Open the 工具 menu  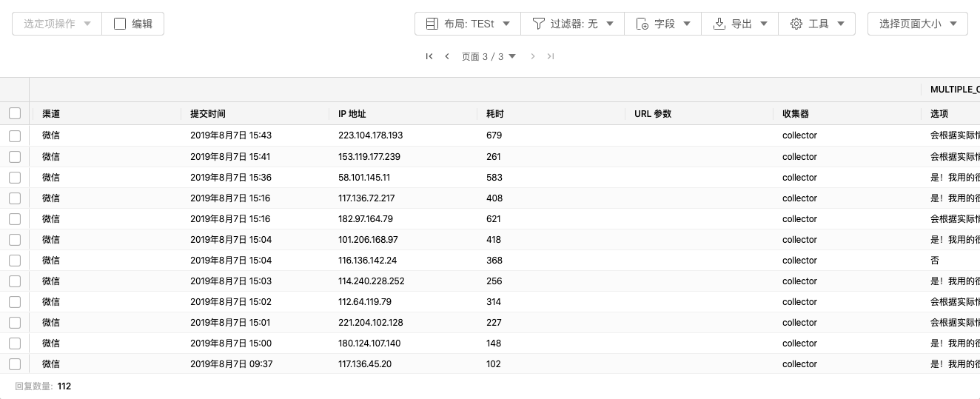point(817,24)
